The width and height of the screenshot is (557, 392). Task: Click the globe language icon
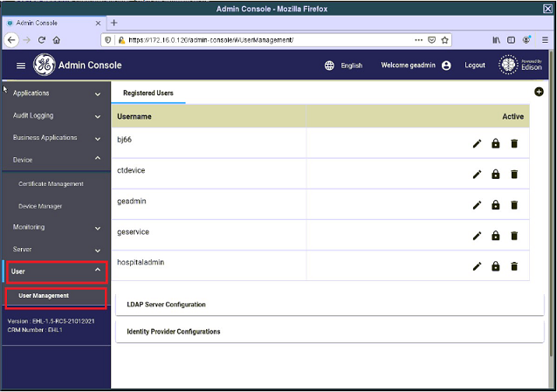click(x=329, y=65)
